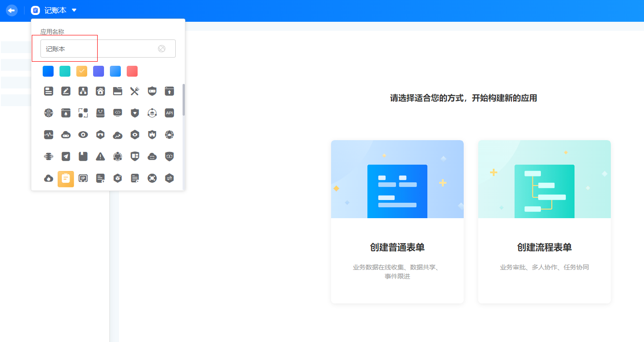Image resolution: width=644 pixels, height=342 pixels.
Task: Choose the hexagon cube icon
Action: click(x=118, y=178)
